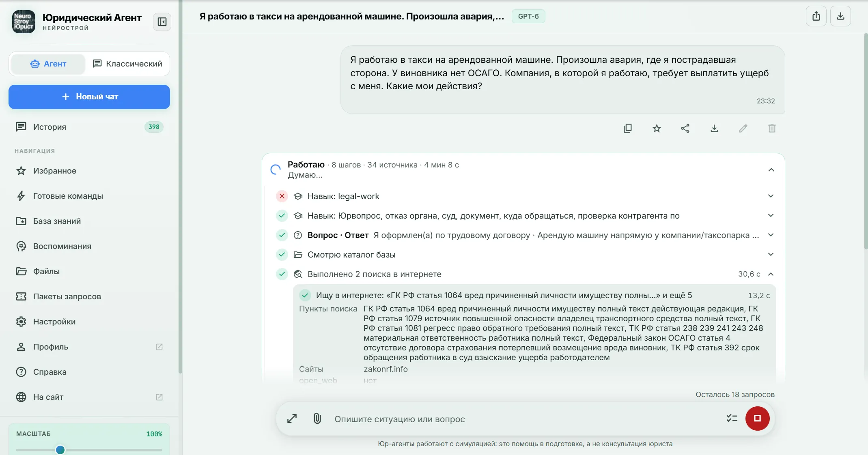Image resolution: width=868 pixels, height=455 pixels.
Task: Click the folder icon on Смотрю каталог базы
Action: click(298, 255)
